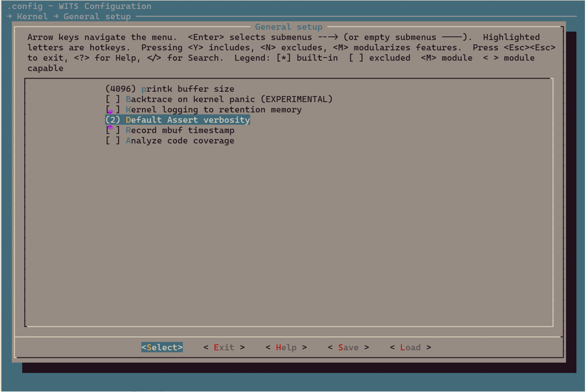
Task: Click General setup in the breadcrumb path
Action: pyautogui.click(x=97, y=17)
